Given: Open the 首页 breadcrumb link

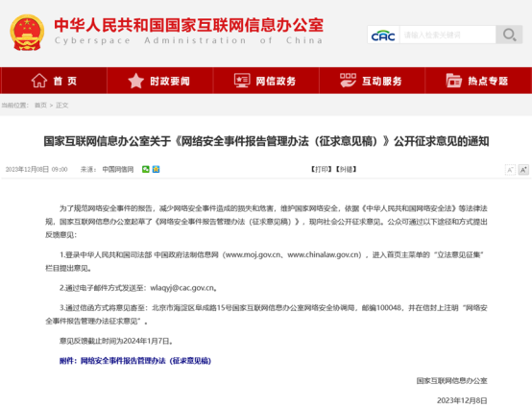Looking at the screenshot, I should point(40,106).
